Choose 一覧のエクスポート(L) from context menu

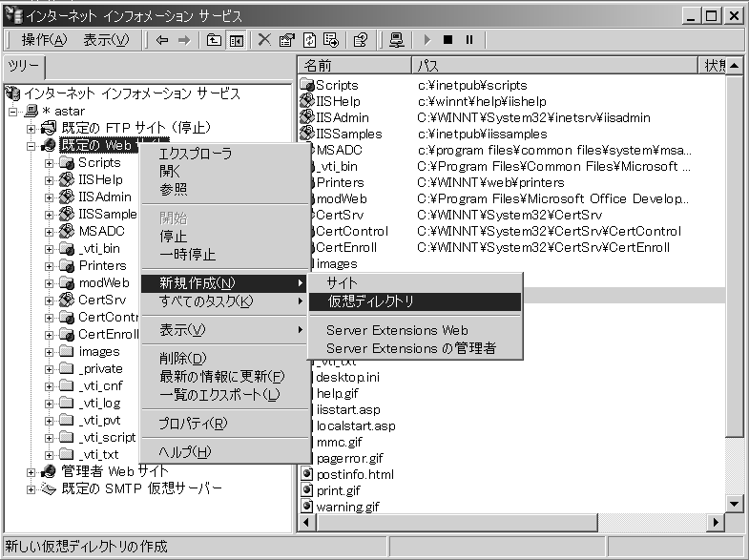pyautogui.click(x=224, y=394)
